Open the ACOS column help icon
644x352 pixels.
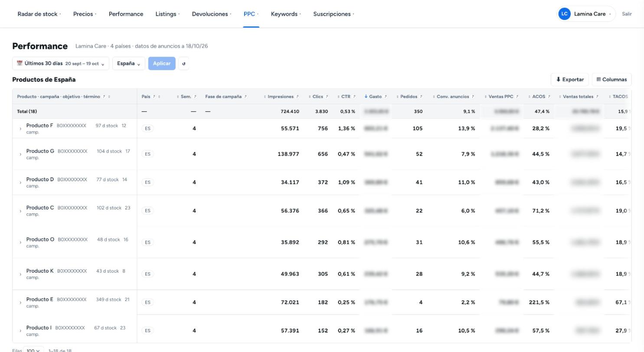549,97
